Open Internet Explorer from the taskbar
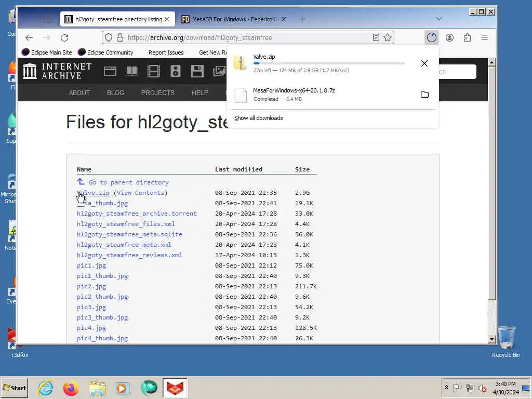Image resolution: width=532 pixels, height=399 pixels. click(45, 388)
